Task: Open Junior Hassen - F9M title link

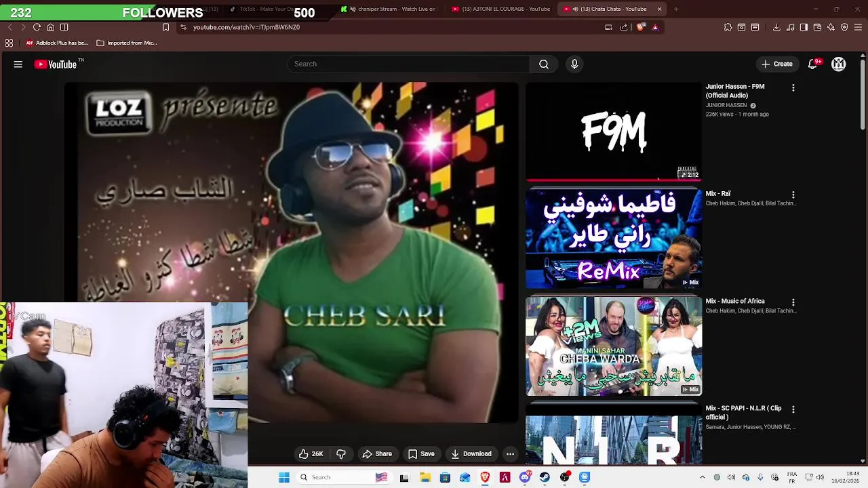Action: [734, 91]
